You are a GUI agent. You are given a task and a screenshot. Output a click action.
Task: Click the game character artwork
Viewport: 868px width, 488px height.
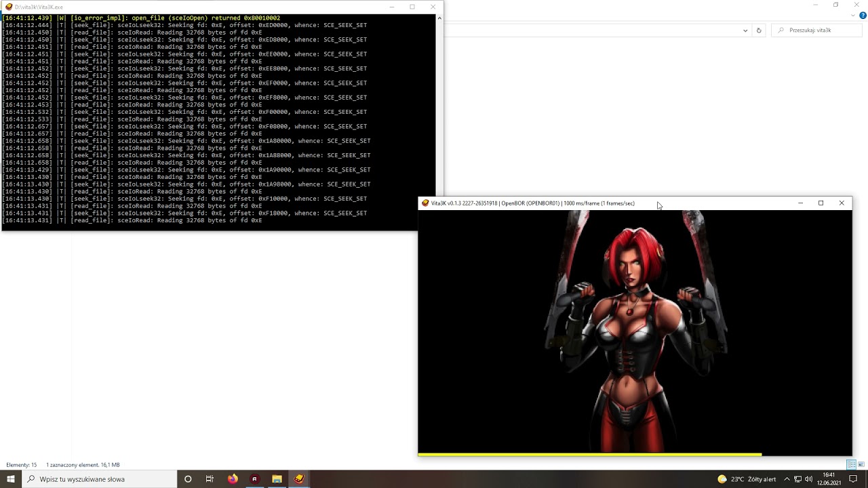pyautogui.click(x=635, y=331)
